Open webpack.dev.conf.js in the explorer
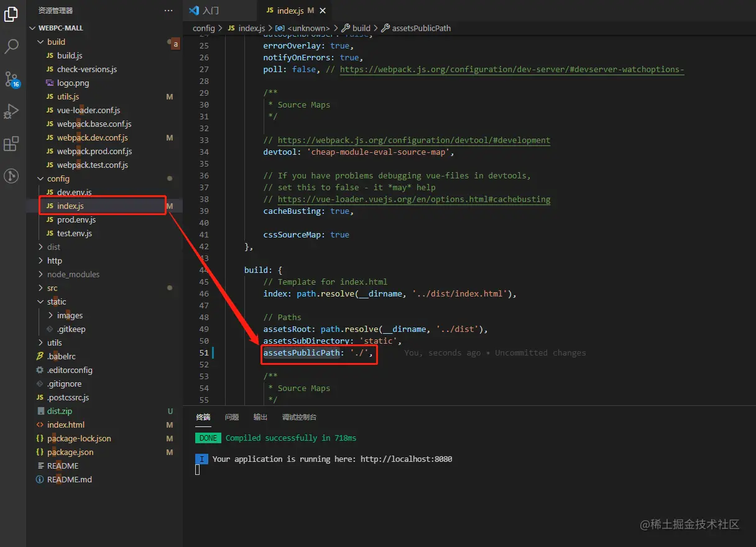The width and height of the screenshot is (756, 547). tap(92, 137)
